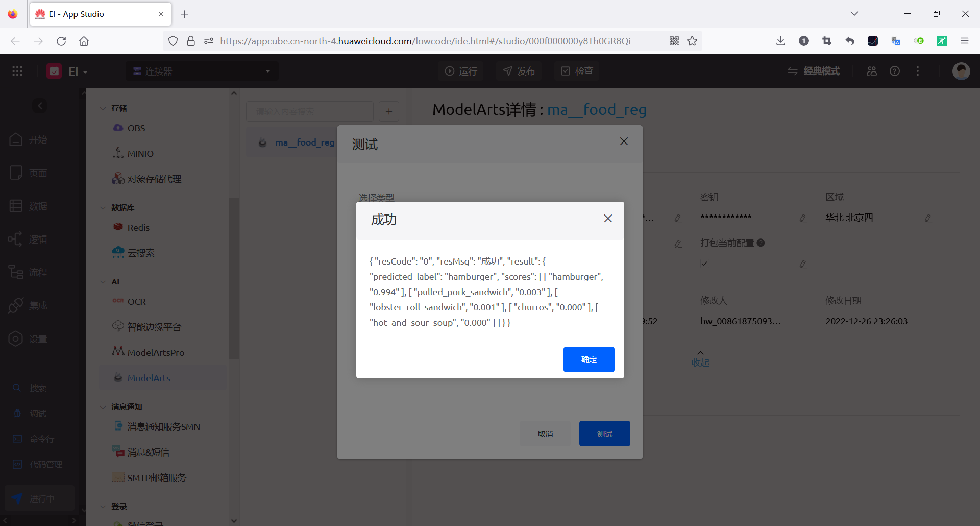Screen dimensions: 980x526
Task: Open the more options vertical dots menu
Action: tap(918, 71)
